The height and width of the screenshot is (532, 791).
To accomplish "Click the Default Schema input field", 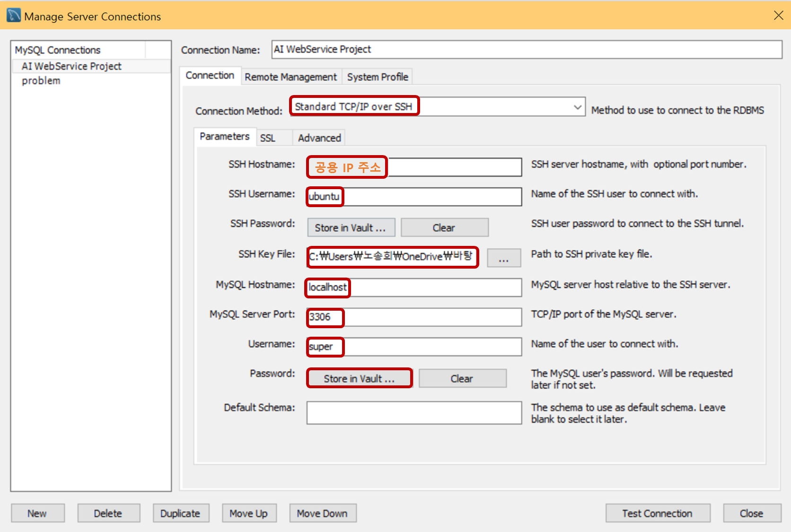I will point(414,413).
